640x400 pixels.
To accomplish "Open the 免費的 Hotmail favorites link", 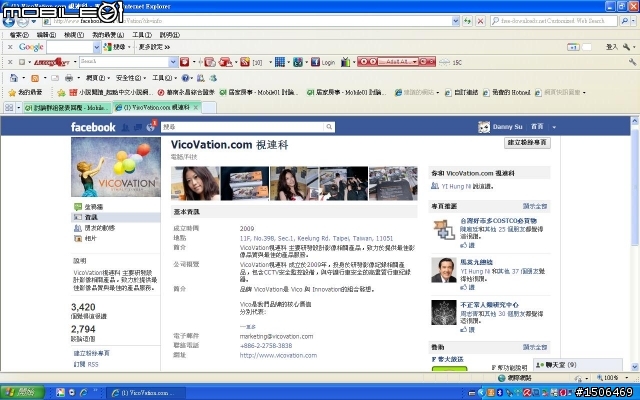I will pos(507,93).
